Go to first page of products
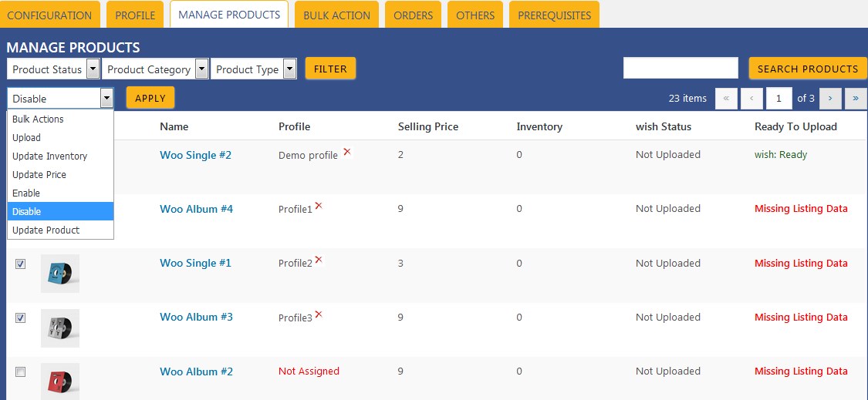Image resolution: width=868 pixels, height=400 pixels. pyautogui.click(x=726, y=99)
